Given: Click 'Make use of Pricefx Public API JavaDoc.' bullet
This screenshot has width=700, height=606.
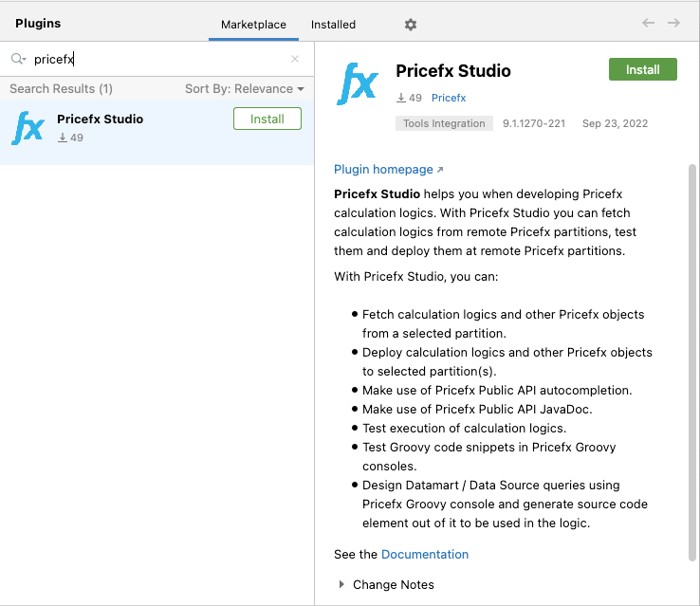Looking at the screenshot, I should (x=477, y=409).
